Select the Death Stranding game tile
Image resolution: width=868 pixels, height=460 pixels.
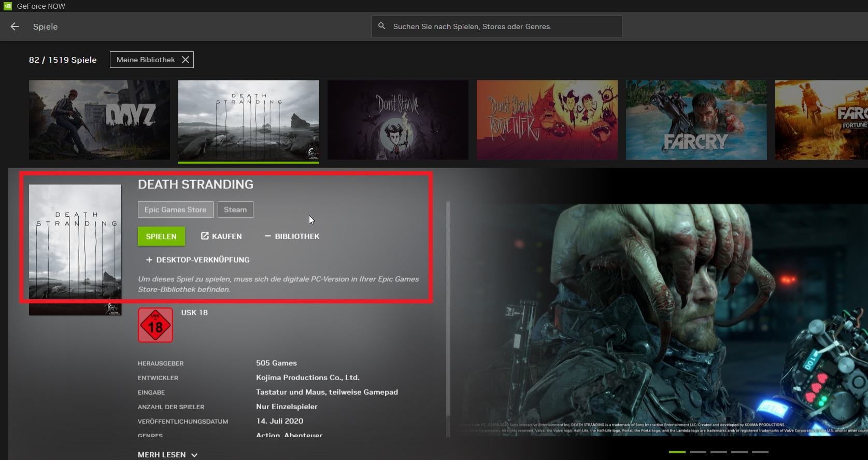(x=249, y=120)
